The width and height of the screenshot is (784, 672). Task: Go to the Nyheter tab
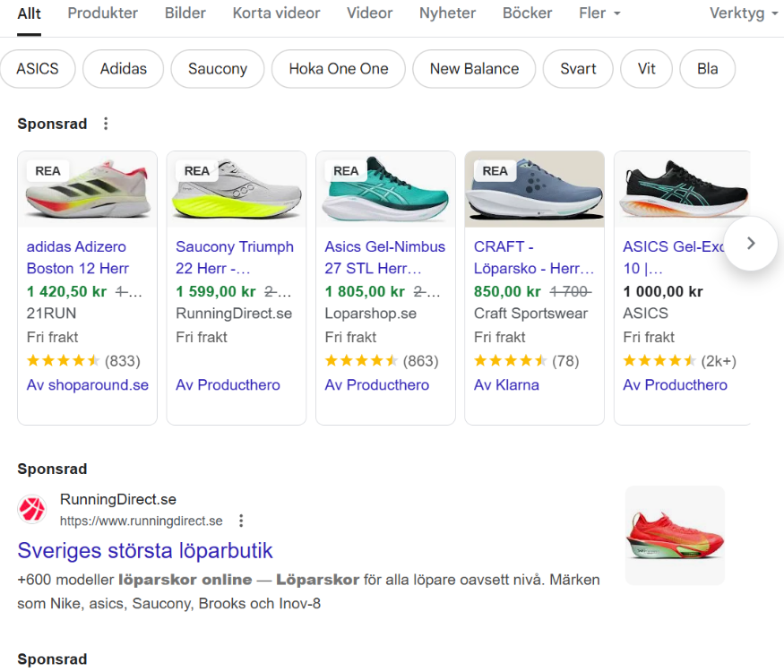click(x=447, y=13)
